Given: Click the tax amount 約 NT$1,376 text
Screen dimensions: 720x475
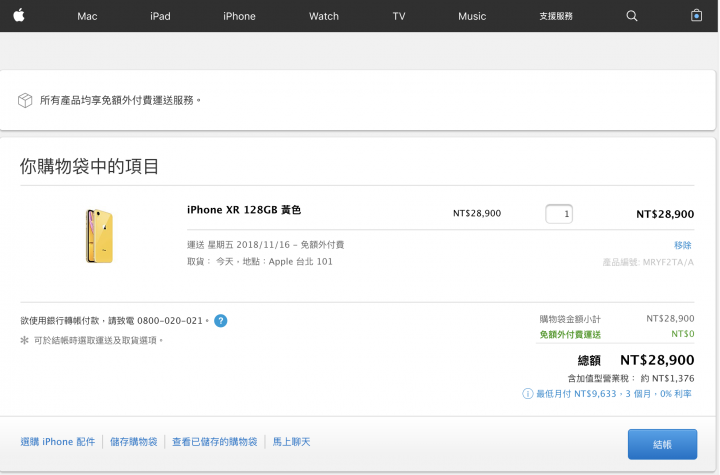Looking at the screenshot, I should (667, 379).
